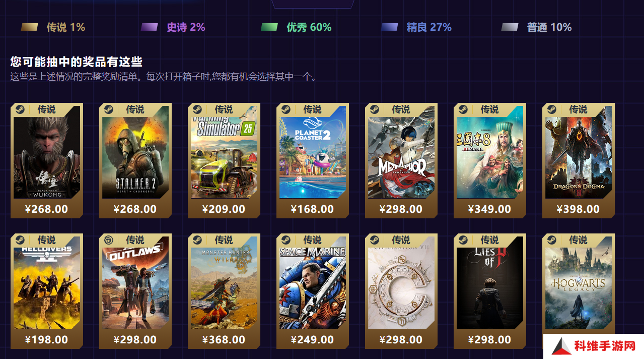Select the purple 史诗 2% rarity swatch
Image resolution: width=644 pixels, height=359 pixels.
pyautogui.click(x=150, y=27)
